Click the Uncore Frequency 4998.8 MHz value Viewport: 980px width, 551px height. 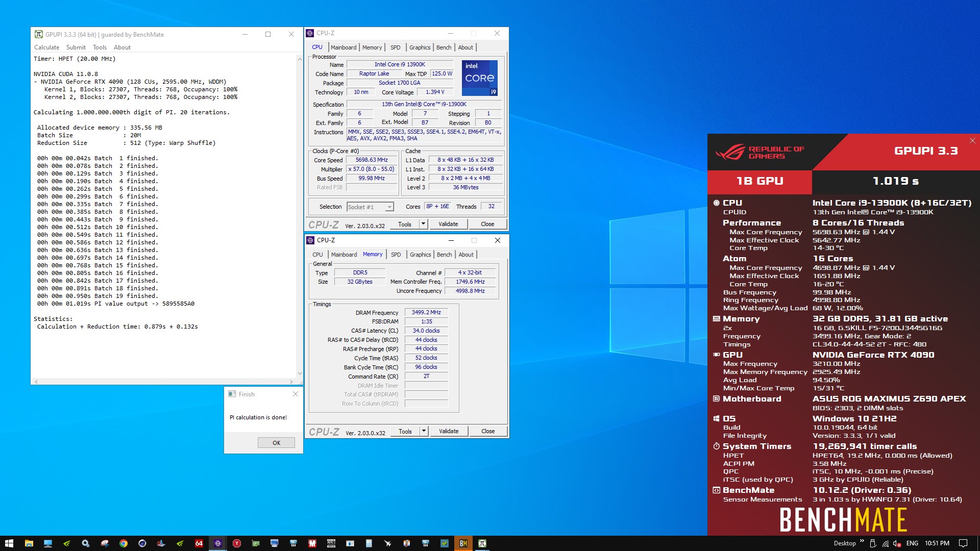click(470, 291)
